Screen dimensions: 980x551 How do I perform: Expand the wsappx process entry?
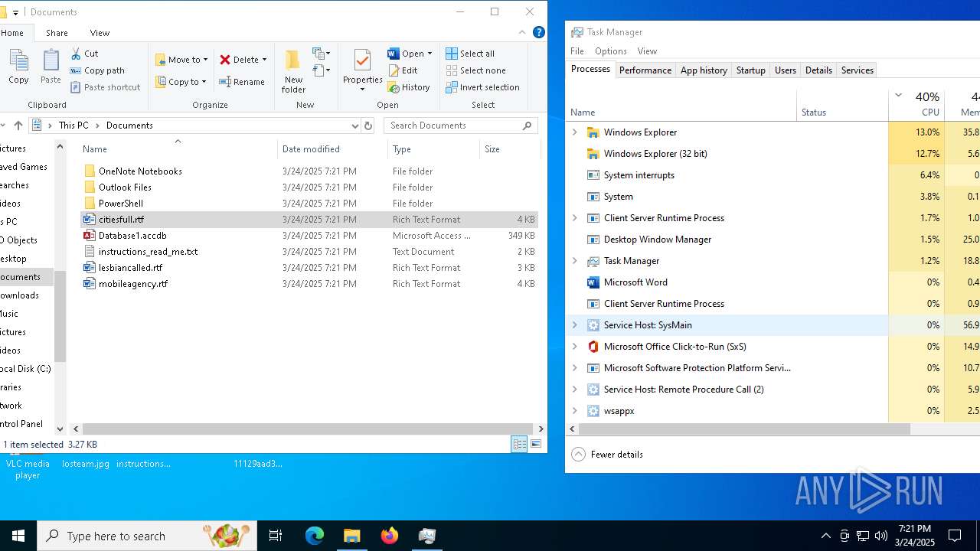[x=575, y=411]
